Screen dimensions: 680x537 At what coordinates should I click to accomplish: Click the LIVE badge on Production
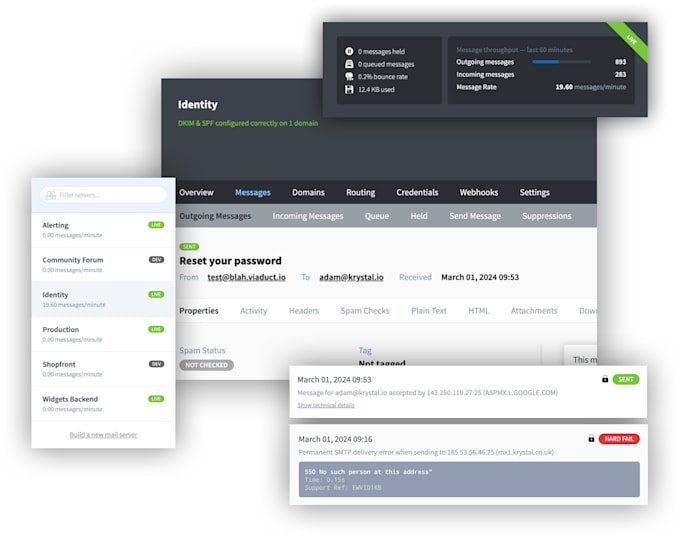pos(156,329)
